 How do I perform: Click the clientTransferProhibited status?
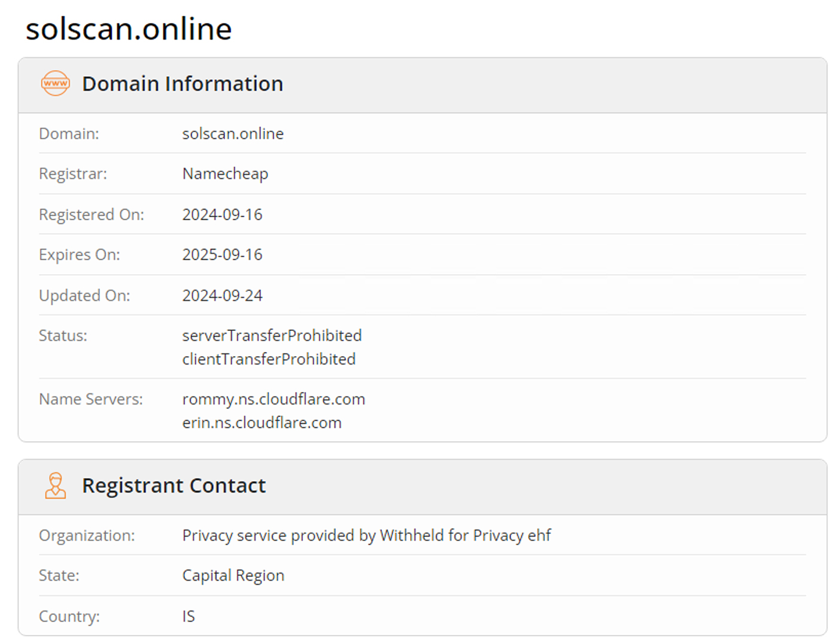pyautogui.click(x=269, y=359)
